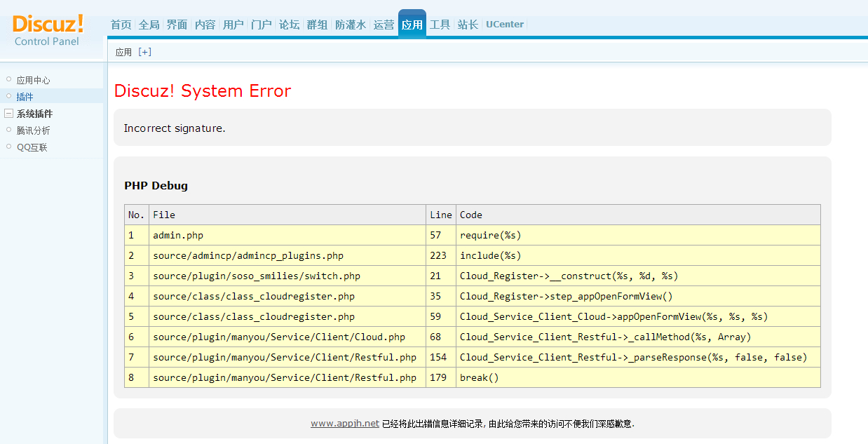Image resolution: width=868 pixels, height=444 pixels.
Task: Click source/plugin/soso_smilies/switch.php file cell
Action: 287,276
